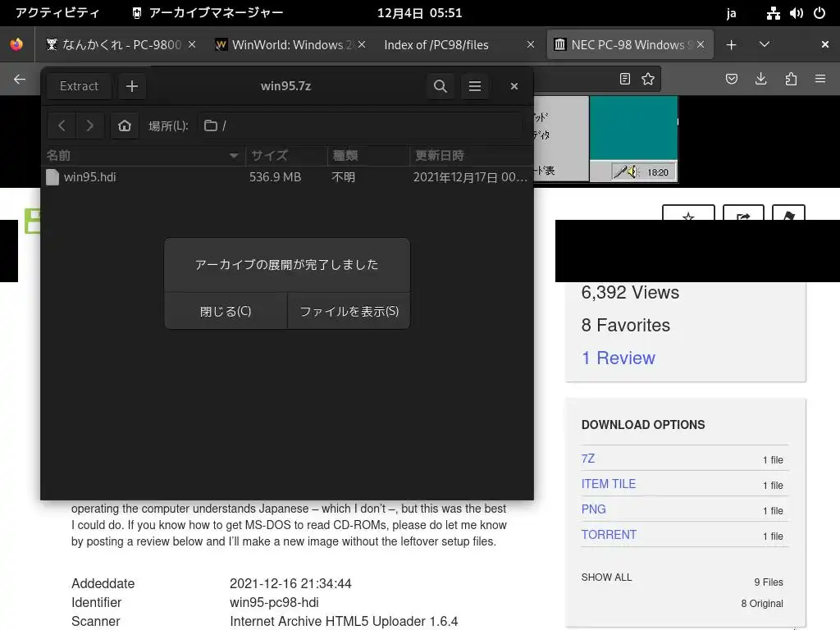Close the WinWorld: Windows tab
Image resolution: width=840 pixels, height=630 pixels.
(x=362, y=44)
